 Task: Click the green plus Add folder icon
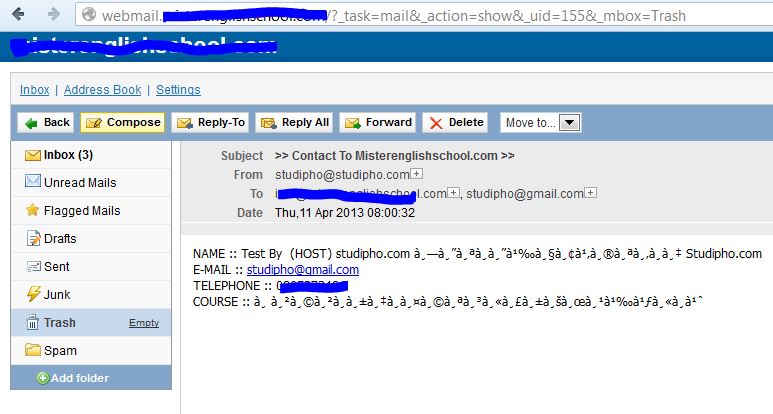tap(43, 378)
